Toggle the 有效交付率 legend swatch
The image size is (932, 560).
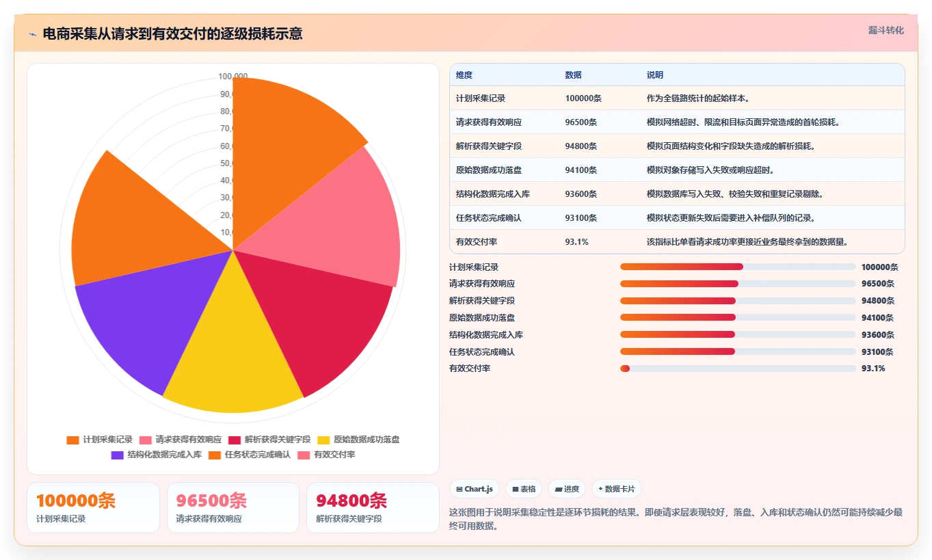pos(304,455)
